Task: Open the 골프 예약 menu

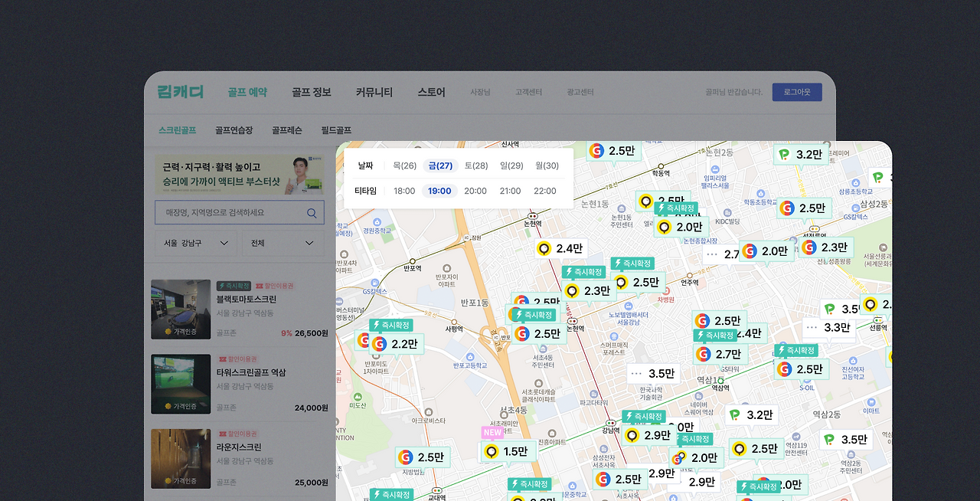Action: [x=247, y=92]
